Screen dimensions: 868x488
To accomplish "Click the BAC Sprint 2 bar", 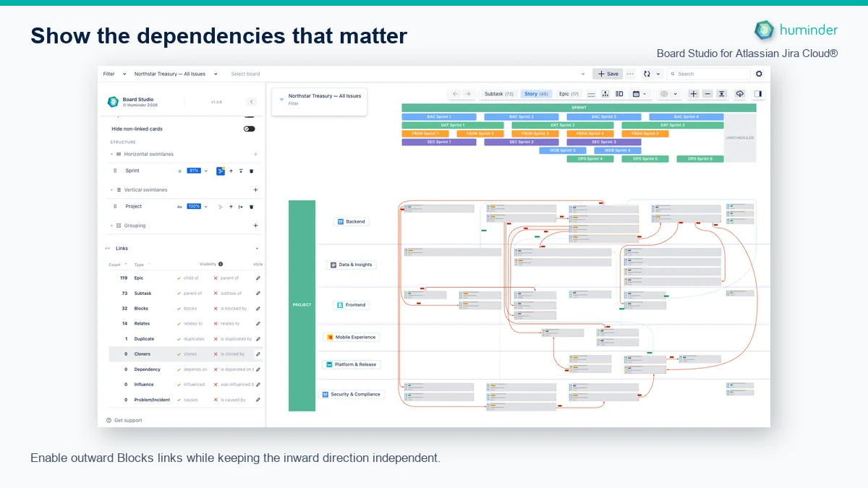I will (x=521, y=116).
